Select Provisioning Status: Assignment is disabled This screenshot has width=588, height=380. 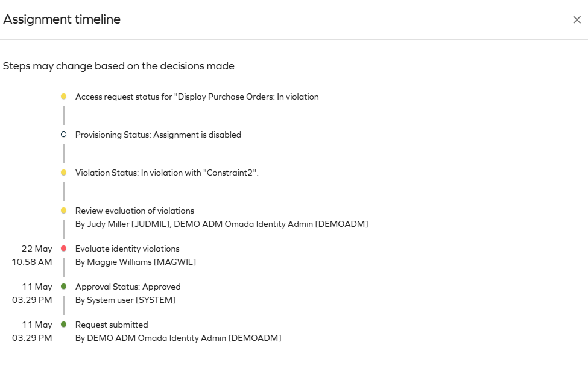pos(158,135)
